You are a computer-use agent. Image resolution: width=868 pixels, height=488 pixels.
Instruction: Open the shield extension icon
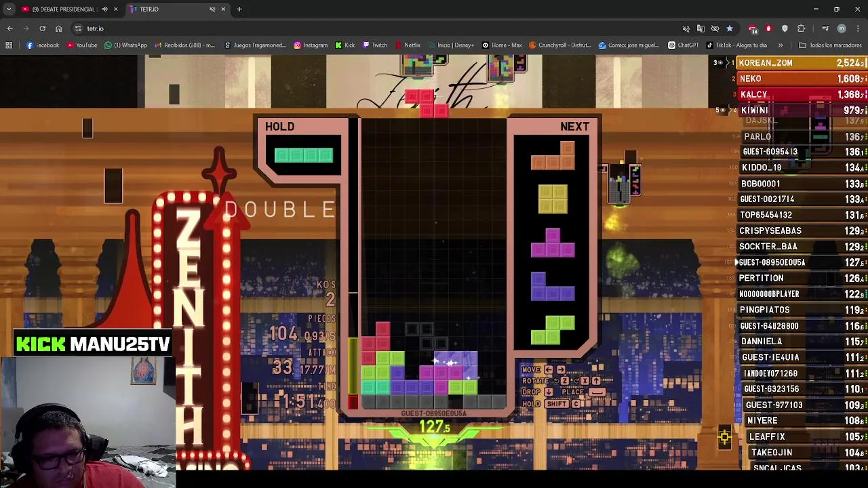coord(785,28)
